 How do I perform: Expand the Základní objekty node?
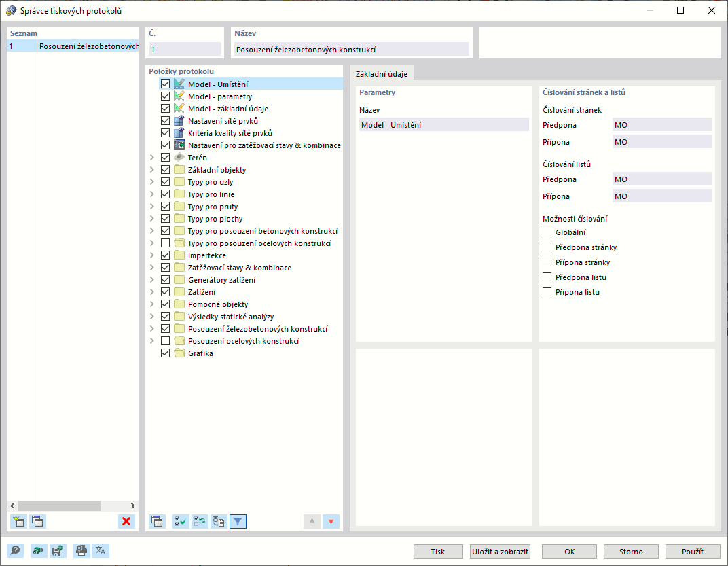tap(152, 170)
